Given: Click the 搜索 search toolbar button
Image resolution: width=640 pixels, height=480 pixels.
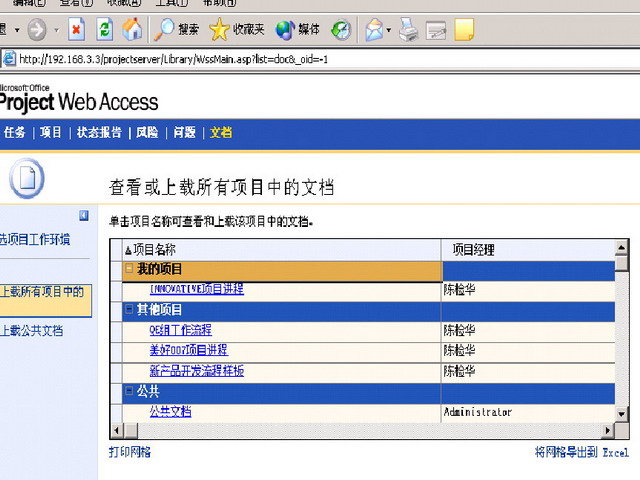Looking at the screenshot, I should [176, 30].
